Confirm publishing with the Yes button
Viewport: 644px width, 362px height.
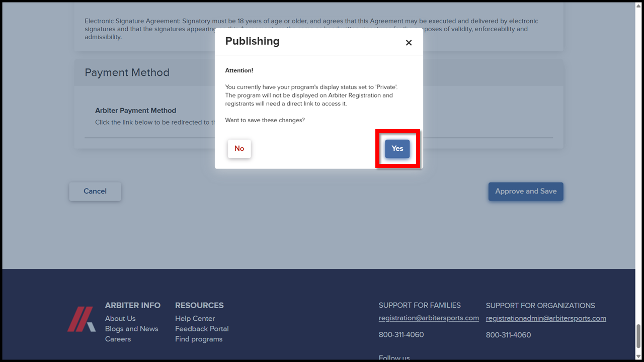pyautogui.click(x=397, y=149)
